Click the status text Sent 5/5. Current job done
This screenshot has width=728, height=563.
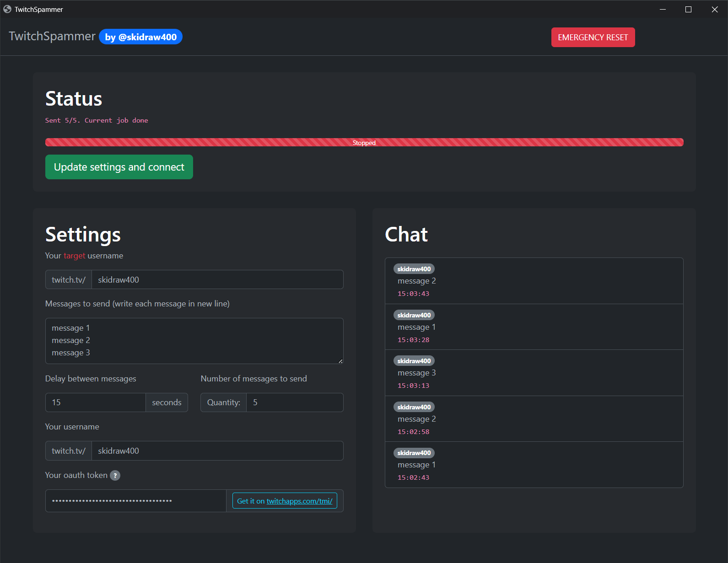(97, 120)
